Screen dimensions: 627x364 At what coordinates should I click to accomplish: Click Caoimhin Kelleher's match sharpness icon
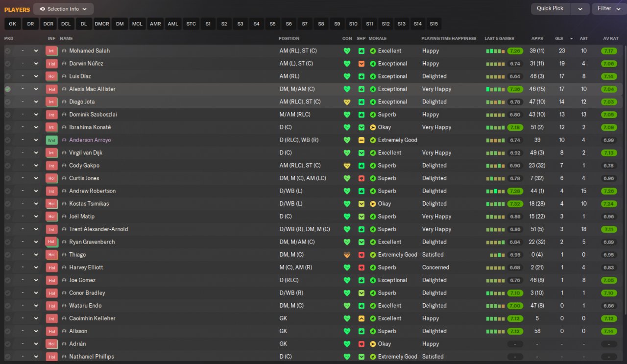(362, 318)
